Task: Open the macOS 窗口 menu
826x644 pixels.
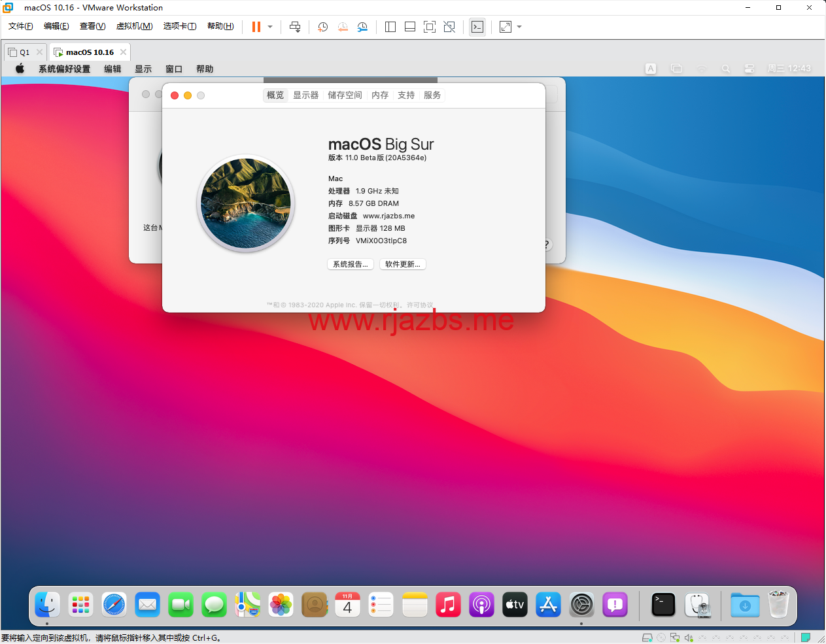Action: coord(174,69)
